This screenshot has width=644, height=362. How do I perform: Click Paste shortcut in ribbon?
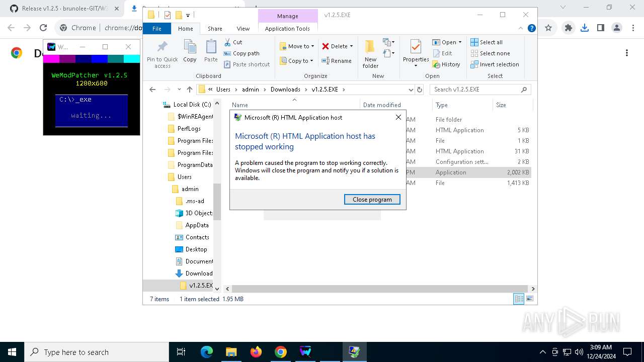point(247,64)
